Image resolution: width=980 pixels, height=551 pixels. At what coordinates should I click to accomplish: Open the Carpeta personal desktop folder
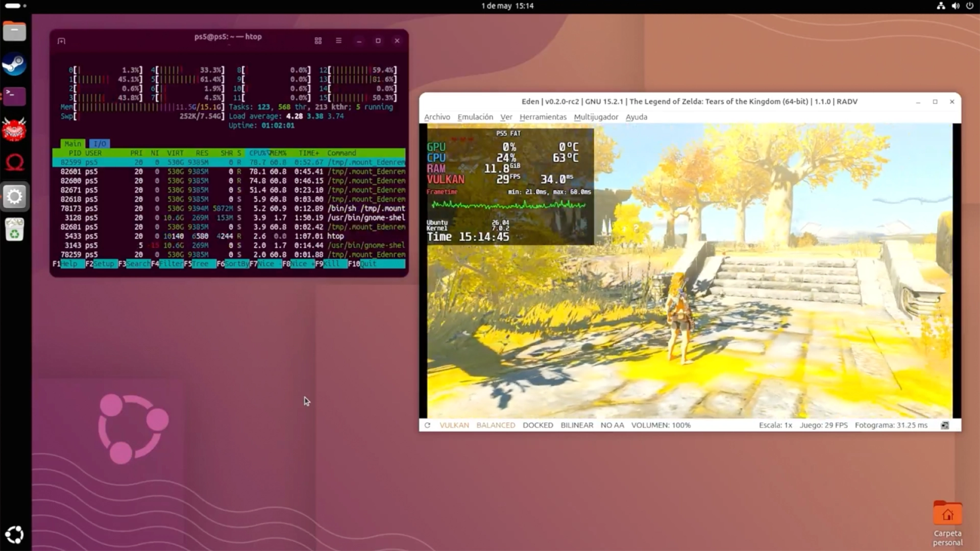pos(948,523)
